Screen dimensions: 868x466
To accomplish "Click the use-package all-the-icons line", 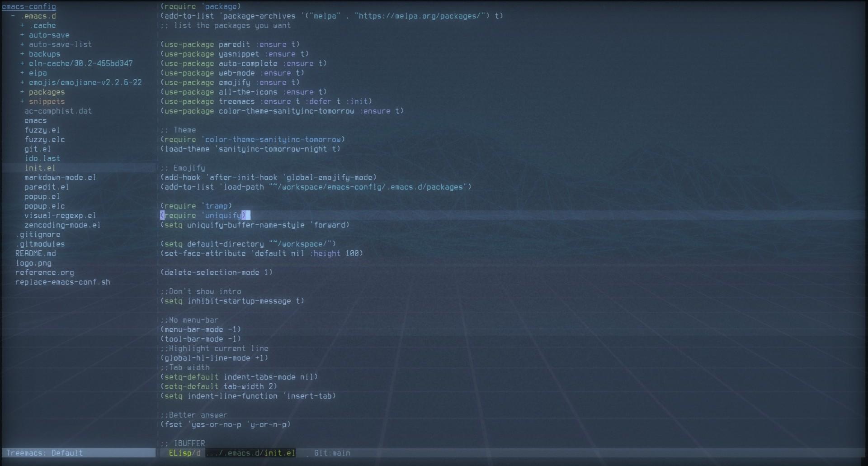I will tap(244, 92).
